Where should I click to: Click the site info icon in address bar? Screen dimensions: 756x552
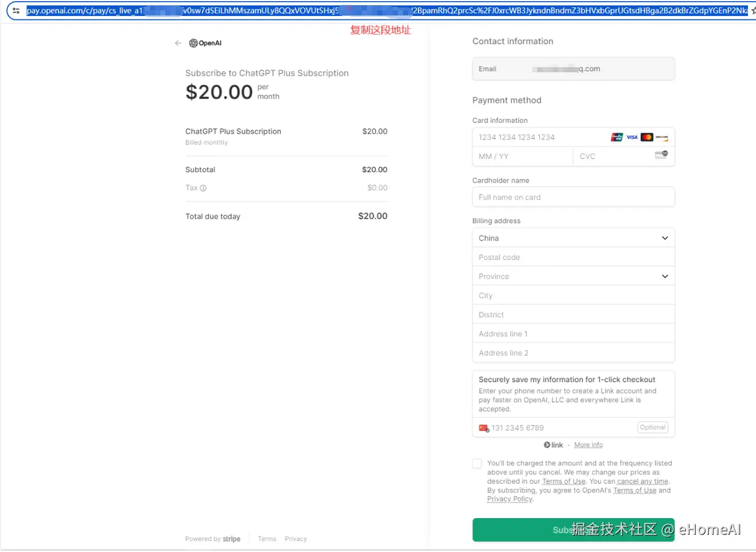(x=16, y=10)
